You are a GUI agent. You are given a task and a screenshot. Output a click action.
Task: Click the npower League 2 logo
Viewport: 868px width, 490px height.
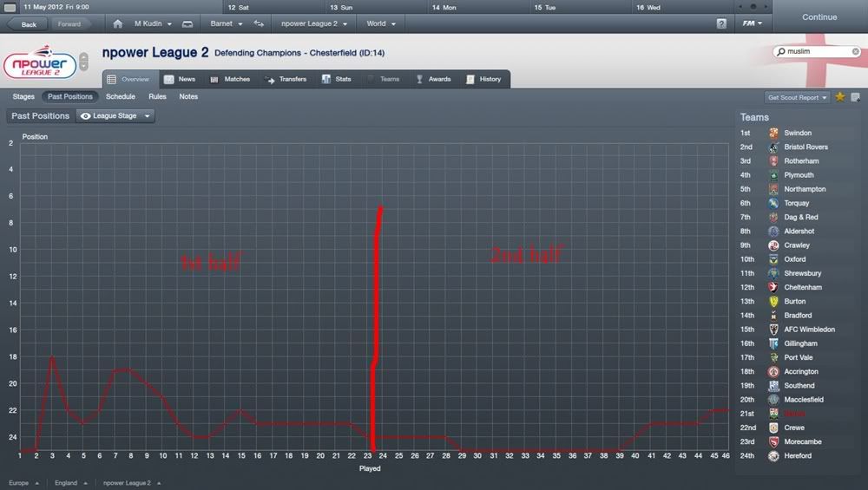coord(39,62)
